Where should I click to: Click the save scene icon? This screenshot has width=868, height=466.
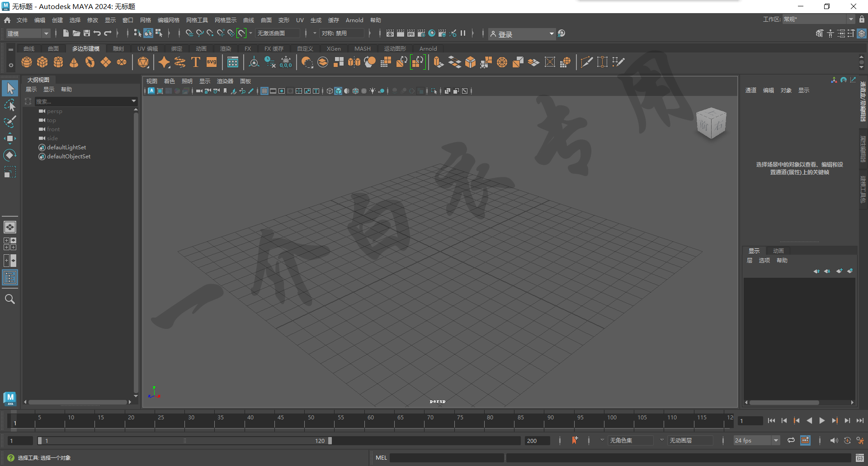pos(87,33)
